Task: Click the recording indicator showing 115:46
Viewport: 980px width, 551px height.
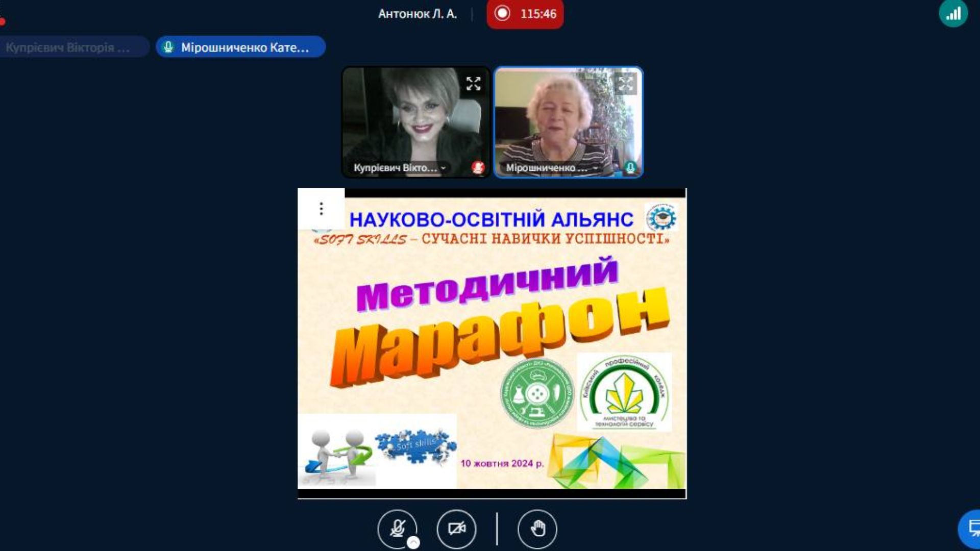Action: 525,14
